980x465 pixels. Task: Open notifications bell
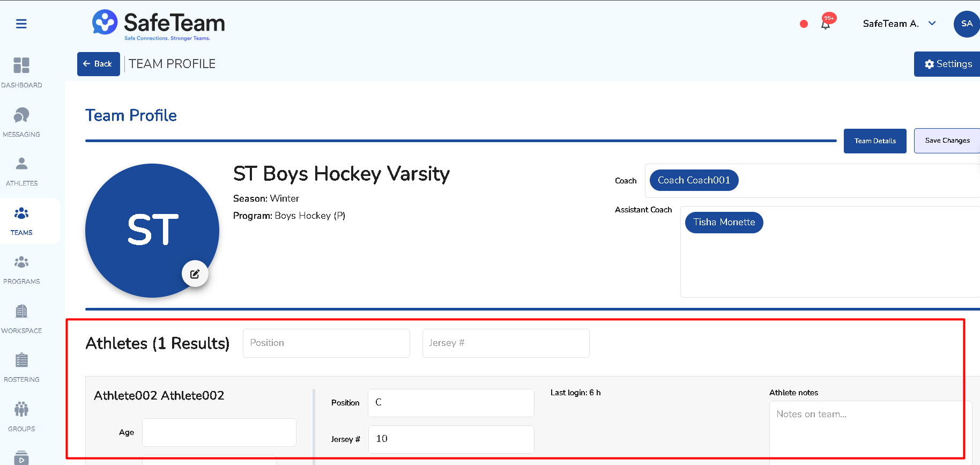pos(826,24)
